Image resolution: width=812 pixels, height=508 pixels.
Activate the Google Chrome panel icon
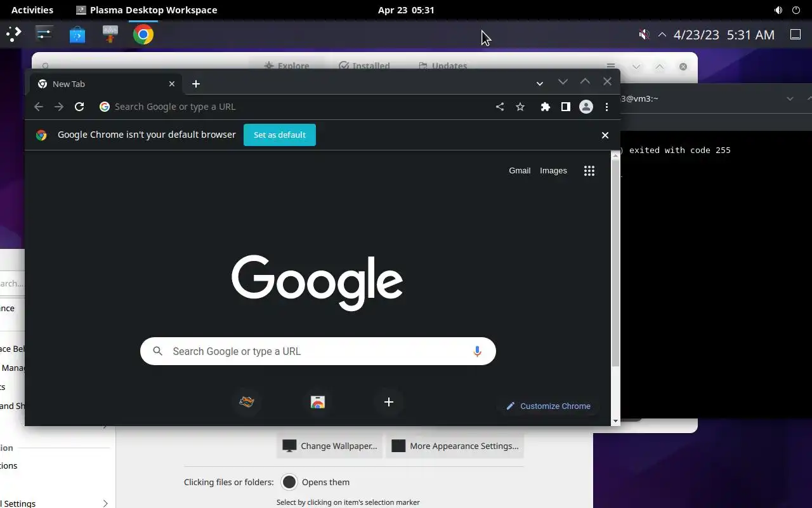[x=143, y=34]
